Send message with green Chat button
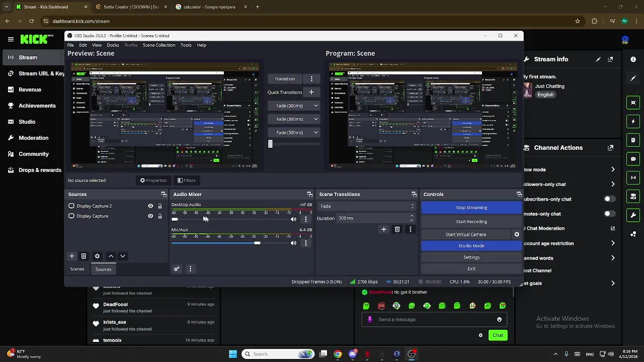 click(498, 335)
